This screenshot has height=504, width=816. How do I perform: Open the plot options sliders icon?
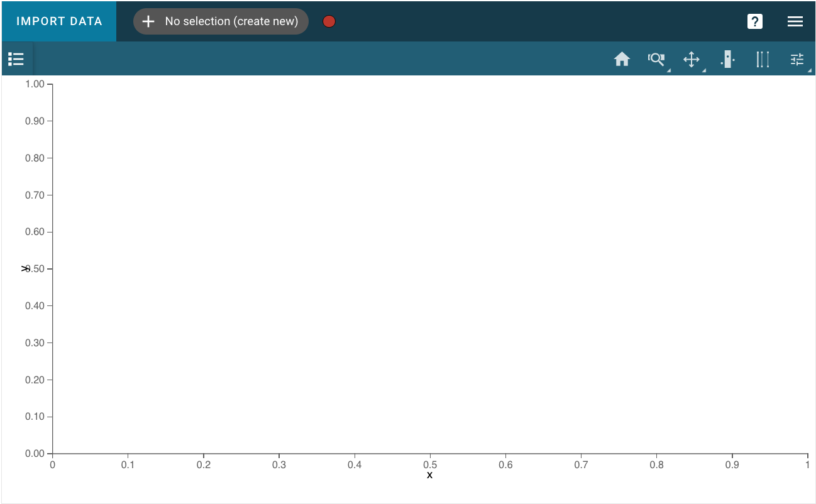797,60
